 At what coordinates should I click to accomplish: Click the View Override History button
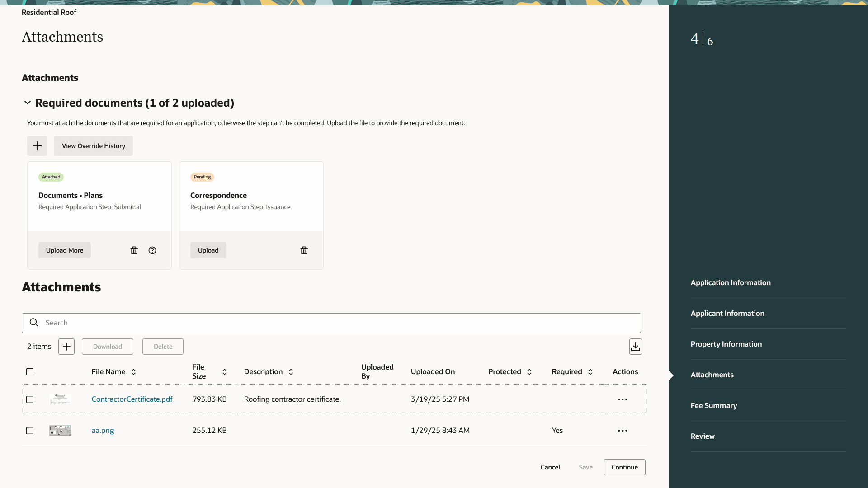(x=93, y=145)
